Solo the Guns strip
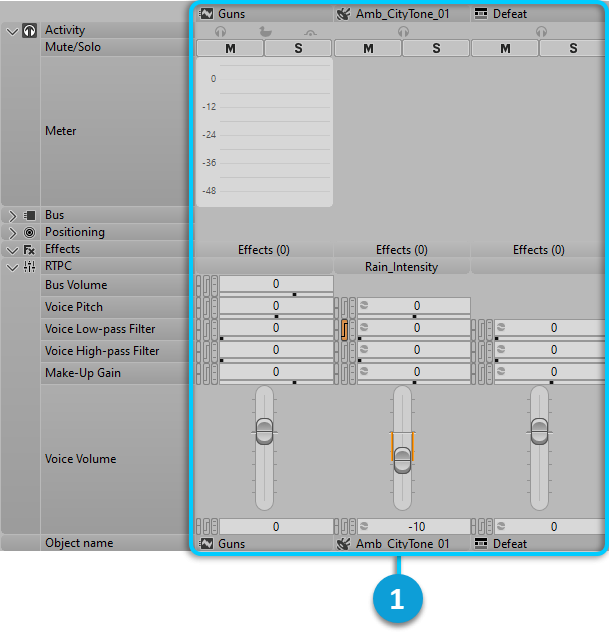The width and height of the screenshot is (609, 633). point(298,48)
